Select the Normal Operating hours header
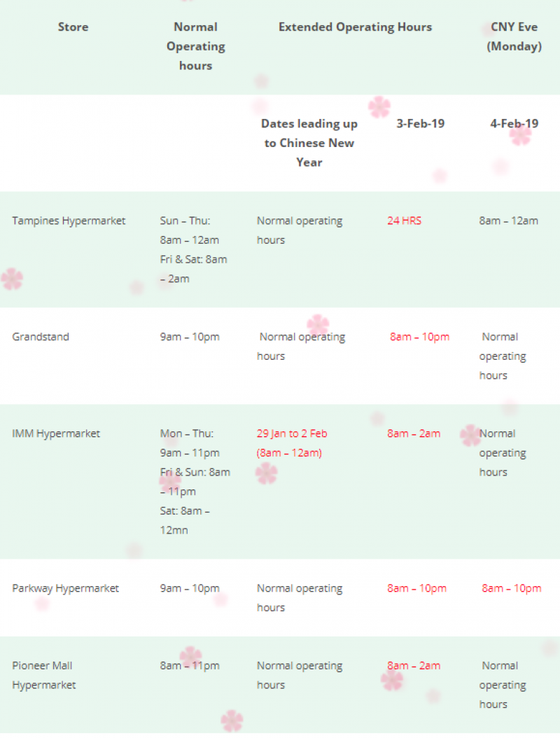The height and width of the screenshot is (738, 560). pos(195,46)
